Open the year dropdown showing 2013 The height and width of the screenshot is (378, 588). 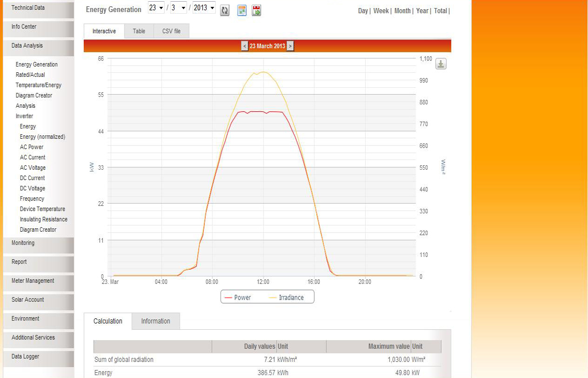tap(204, 8)
